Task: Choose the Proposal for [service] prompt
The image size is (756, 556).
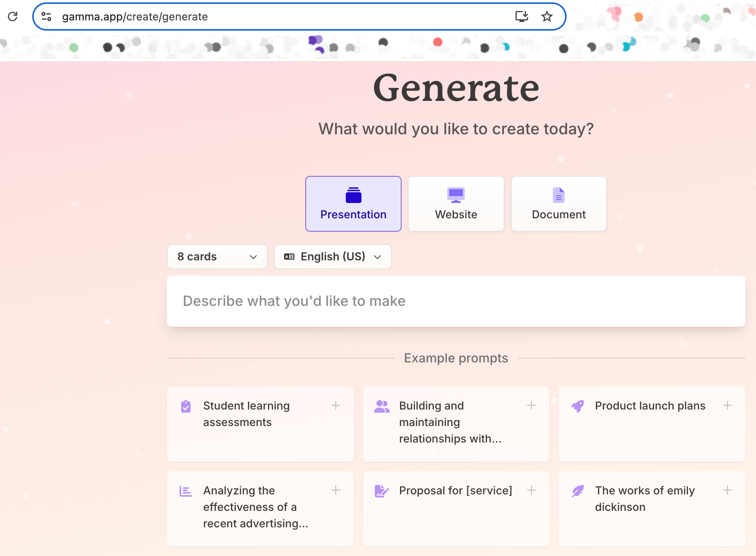Action: pyautogui.click(x=456, y=509)
